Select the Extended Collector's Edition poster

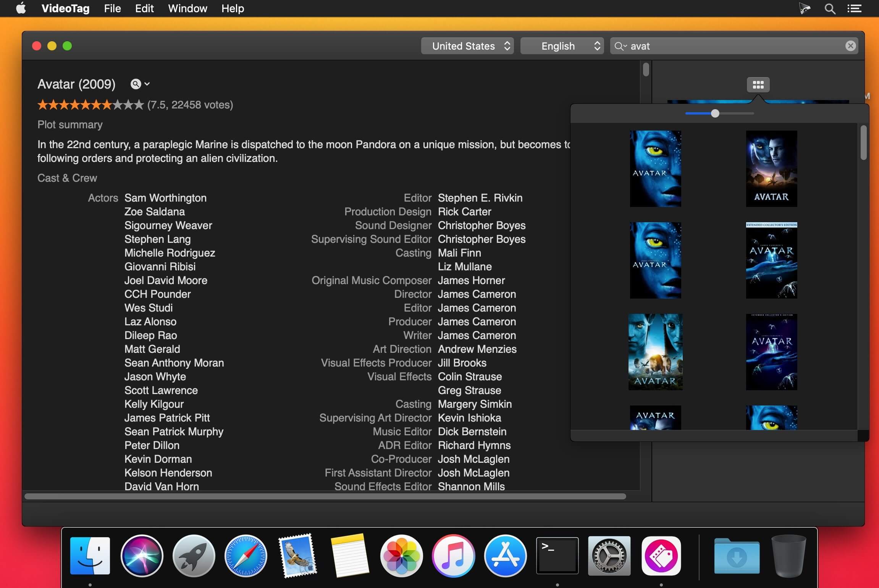point(771,260)
